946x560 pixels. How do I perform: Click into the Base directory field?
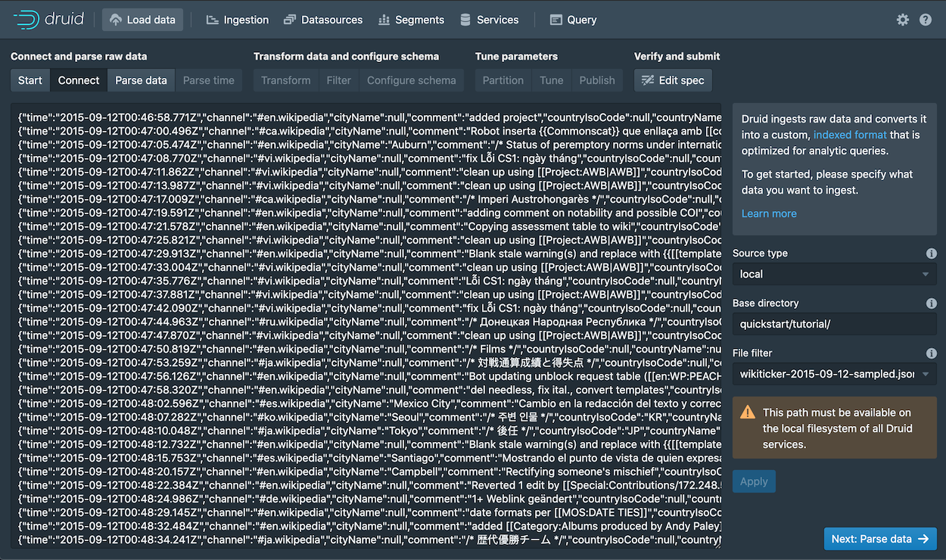(x=834, y=324)
